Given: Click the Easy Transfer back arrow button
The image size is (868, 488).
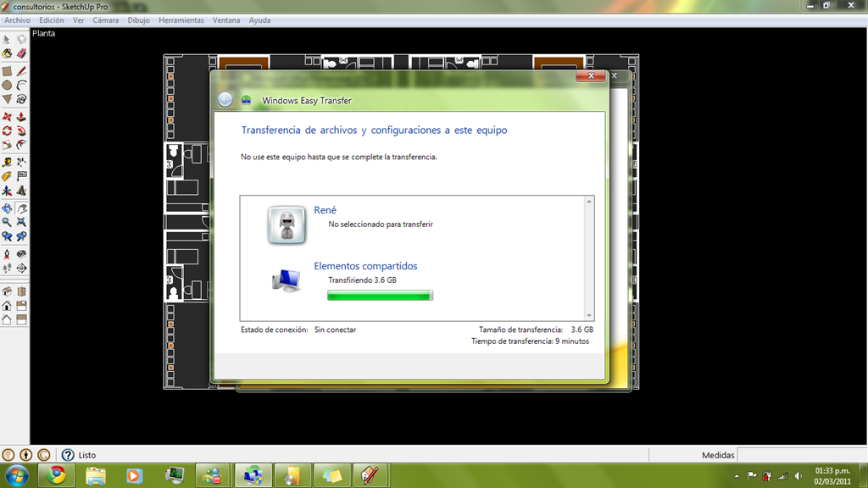Looking at the screenshot, I should tap(225, 100).
